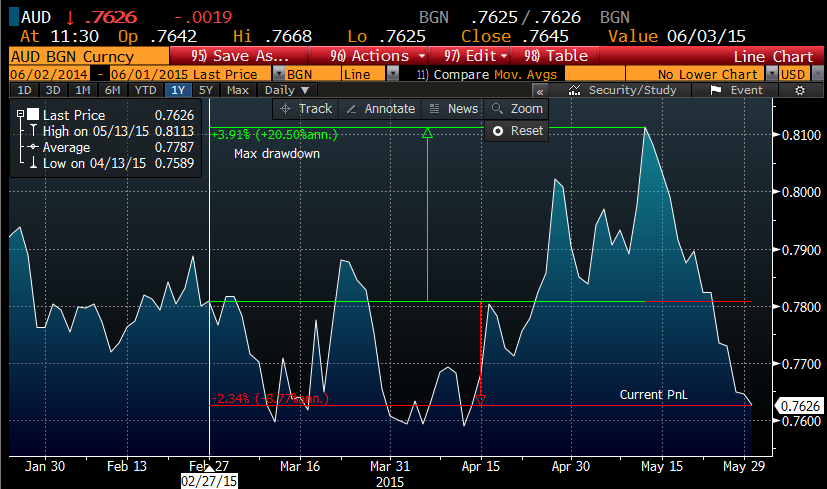
Task: Activate the Zoom magnifier tool
Action: point(517,108)
